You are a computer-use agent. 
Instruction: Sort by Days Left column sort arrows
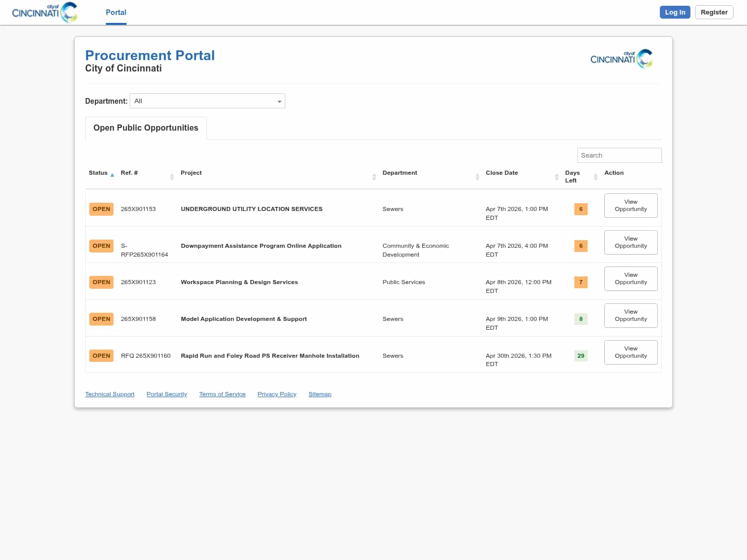coord(596,177)
